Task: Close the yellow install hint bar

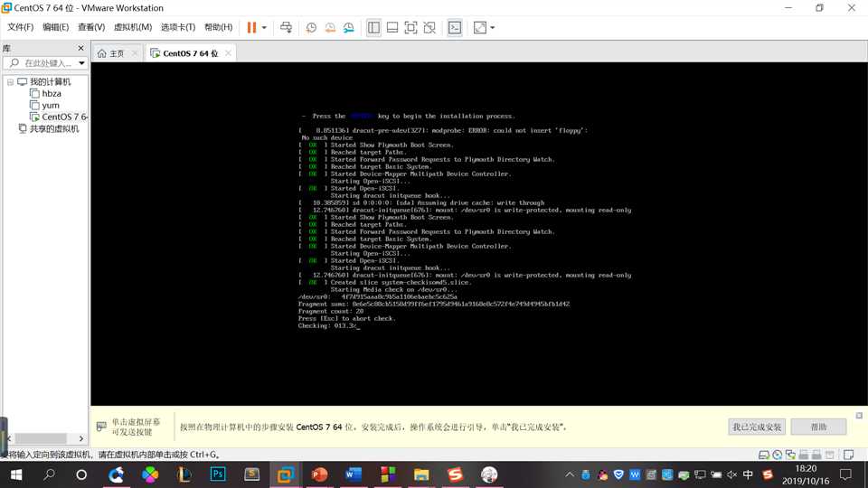Action: [x=859, y=416]
